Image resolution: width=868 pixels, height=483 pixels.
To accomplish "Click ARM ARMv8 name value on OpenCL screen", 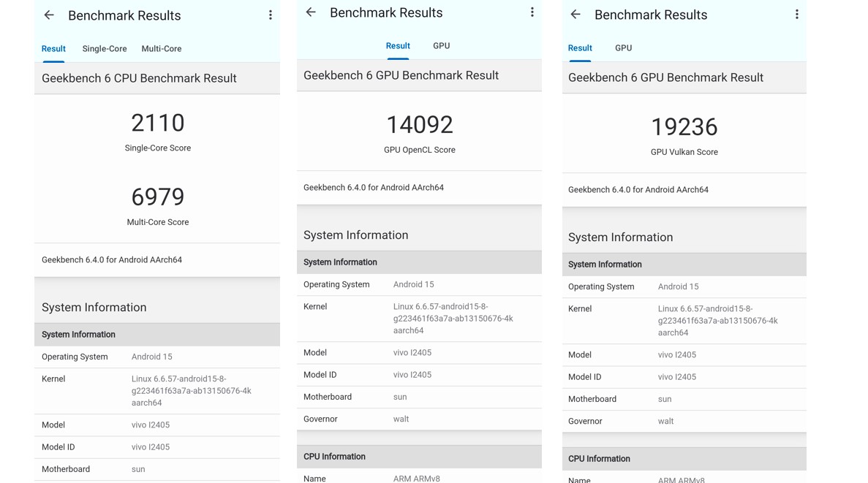I will click(417, 479).
